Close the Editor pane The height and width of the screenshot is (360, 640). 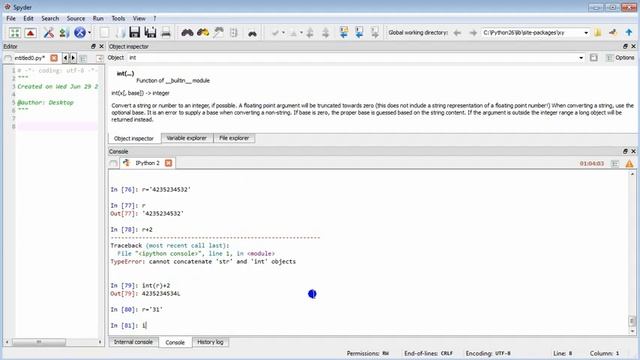point(101,47)
